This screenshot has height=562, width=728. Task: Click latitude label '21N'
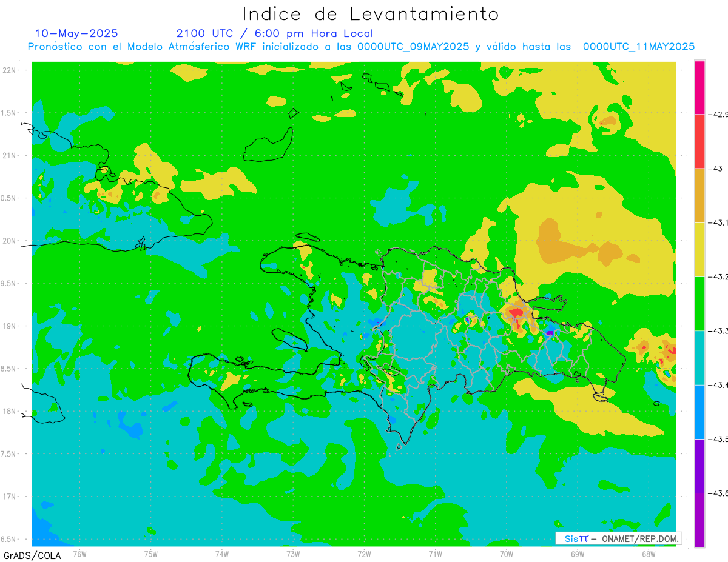[8, 155]
